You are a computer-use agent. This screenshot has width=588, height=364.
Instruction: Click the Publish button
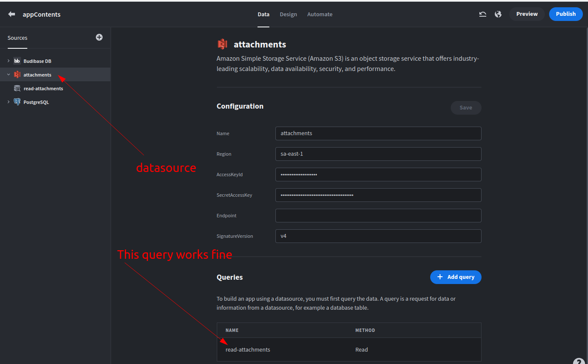[565, 14]
